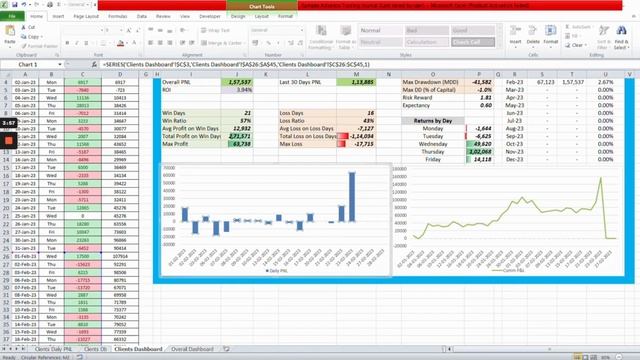This screenshot has width=640, height=360.
Task: Apply the Good cell style
Action: point(473,30)
